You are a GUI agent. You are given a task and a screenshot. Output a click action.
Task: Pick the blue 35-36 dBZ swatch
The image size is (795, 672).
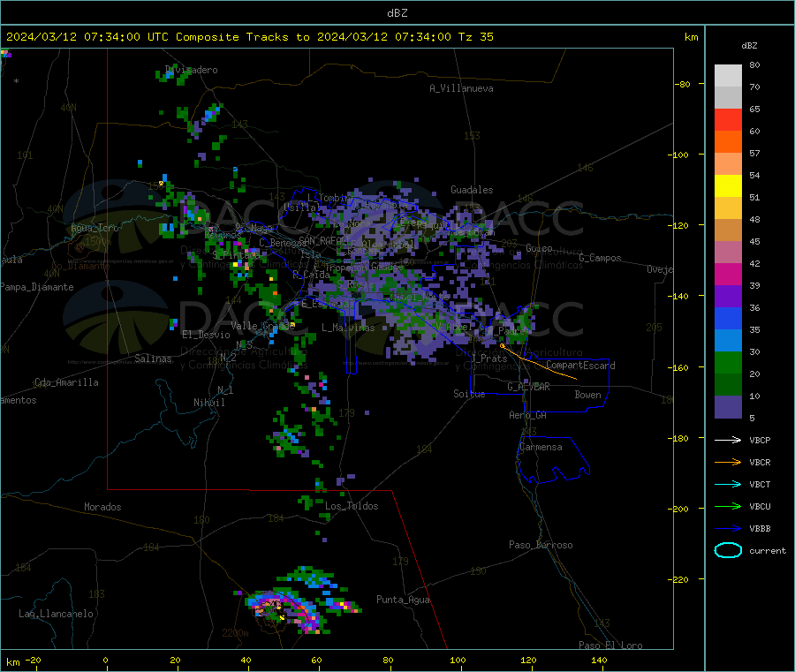coord(728,318)
